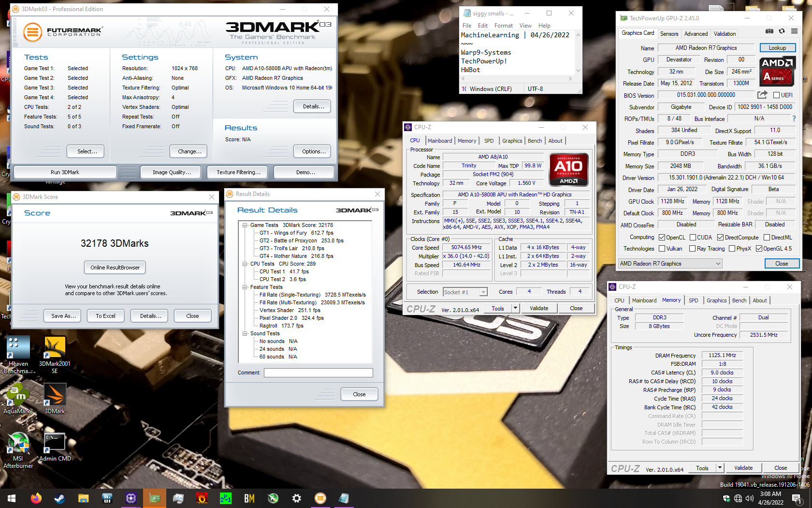Open the MSI Afterburner desktop icon
The width and height of the screenshot is (812, 508).
tap(18, 450)
